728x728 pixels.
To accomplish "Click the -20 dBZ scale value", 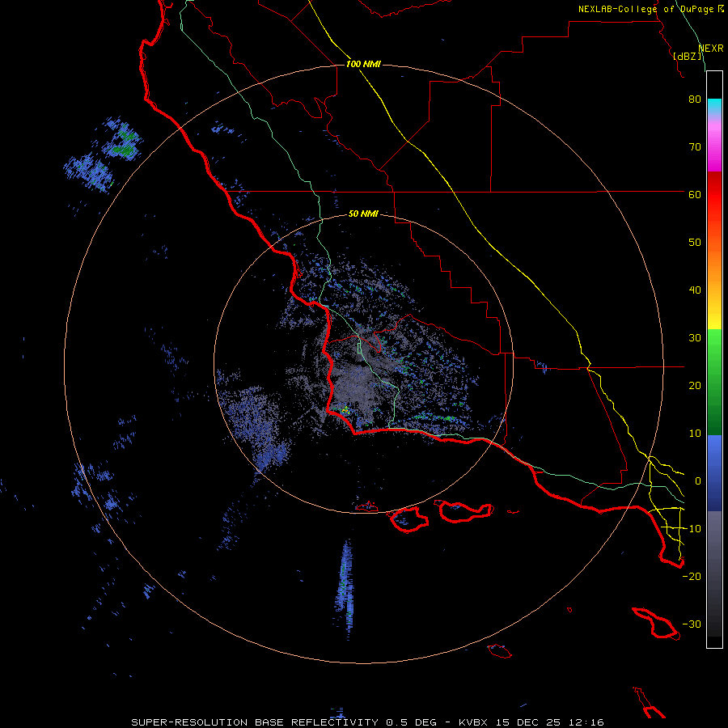I will 692,576.
